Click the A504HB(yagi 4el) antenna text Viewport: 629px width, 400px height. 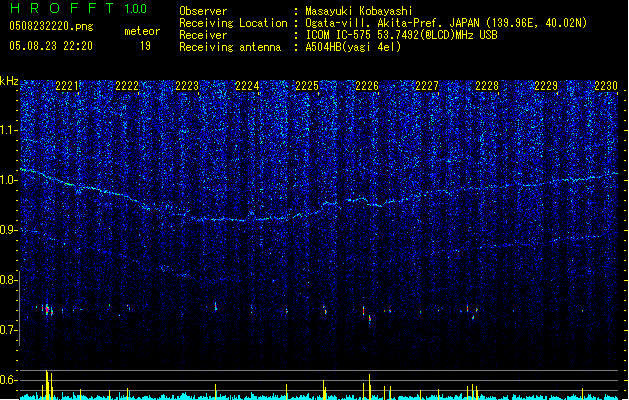353,47
